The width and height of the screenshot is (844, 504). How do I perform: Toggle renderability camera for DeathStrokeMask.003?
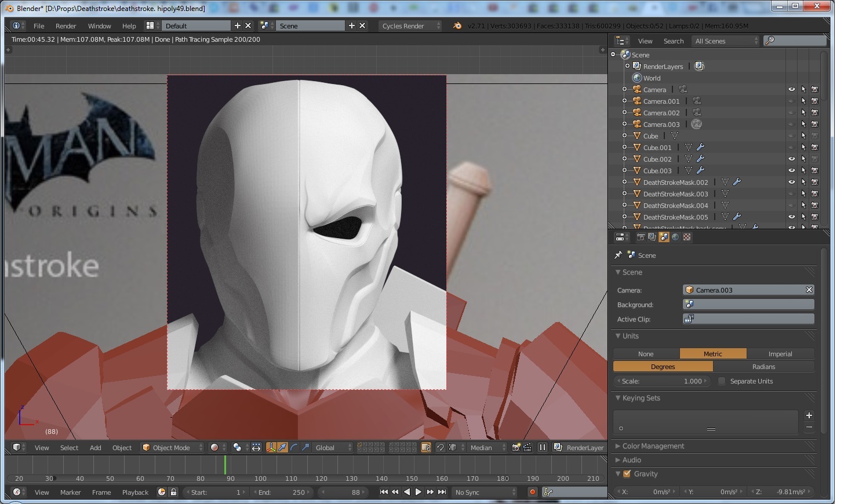click(814, 193)
